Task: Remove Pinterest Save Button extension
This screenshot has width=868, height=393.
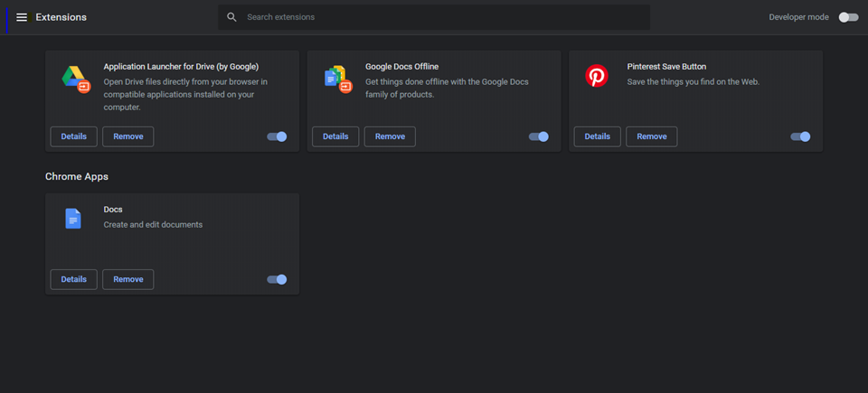Action: (x=652, y=136)
